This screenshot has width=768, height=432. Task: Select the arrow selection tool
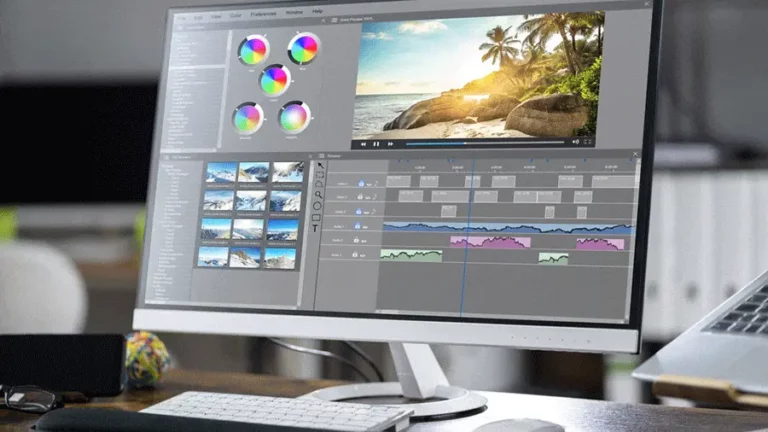320,166
